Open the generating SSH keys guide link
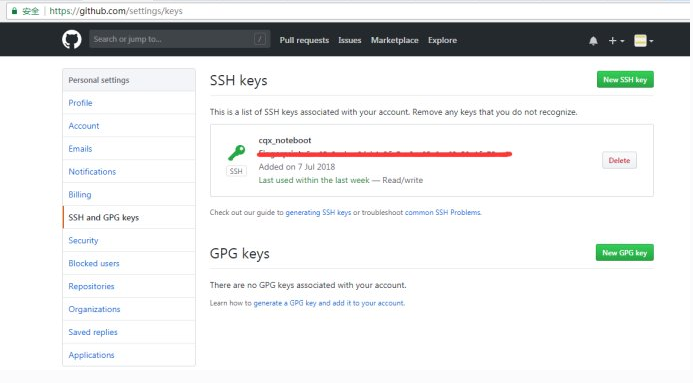This screenshot has height=383, width=693. (x=318, y=212)
